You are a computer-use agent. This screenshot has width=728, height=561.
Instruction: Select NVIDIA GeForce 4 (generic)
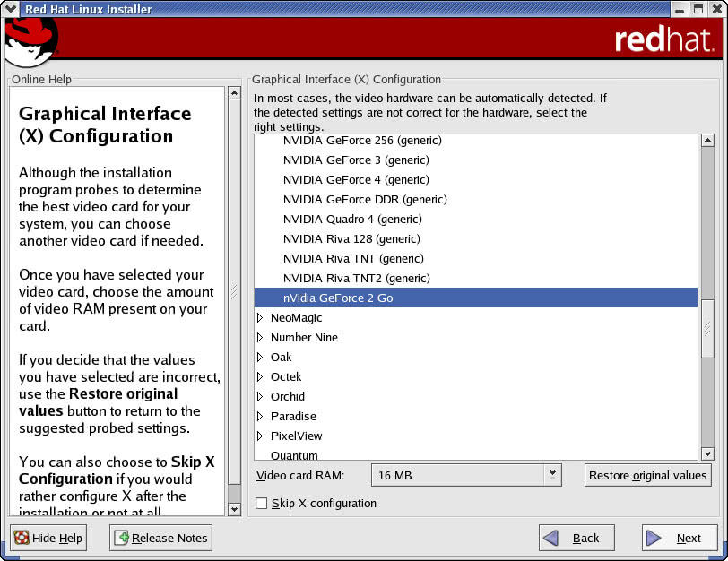click(x=476, y=179)
